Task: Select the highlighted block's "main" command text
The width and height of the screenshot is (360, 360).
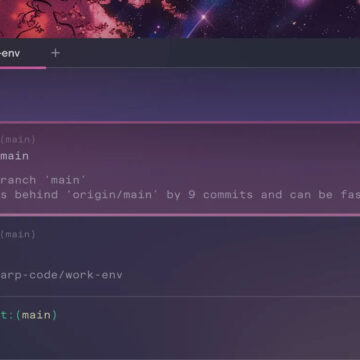Action: tap(14, 156)
